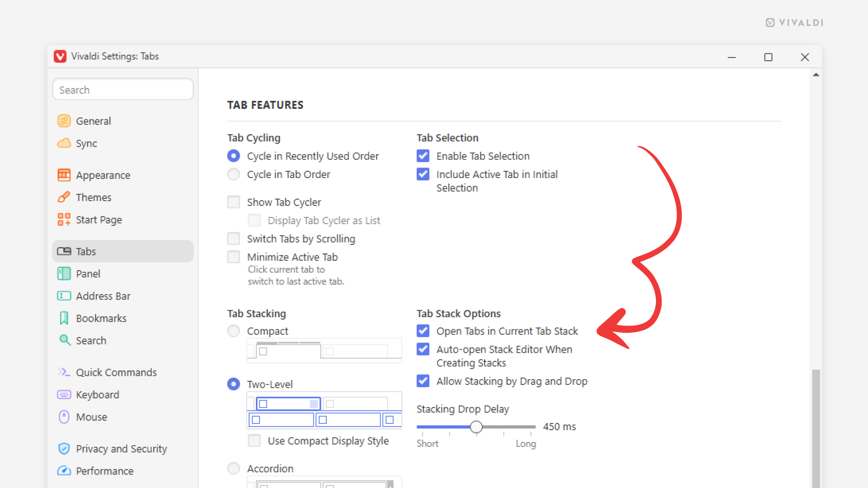This screenshot has width=868, height=488.
Task: Click the Bookmarks ribbon icon
Action: 64,318
